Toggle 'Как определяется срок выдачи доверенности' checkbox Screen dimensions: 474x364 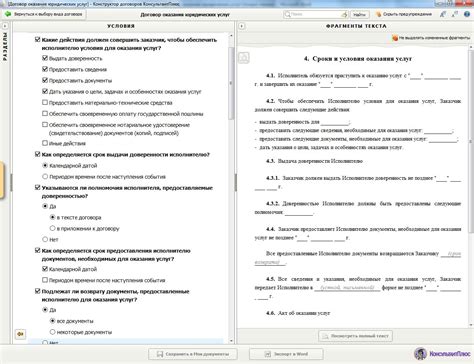point(38,154)
